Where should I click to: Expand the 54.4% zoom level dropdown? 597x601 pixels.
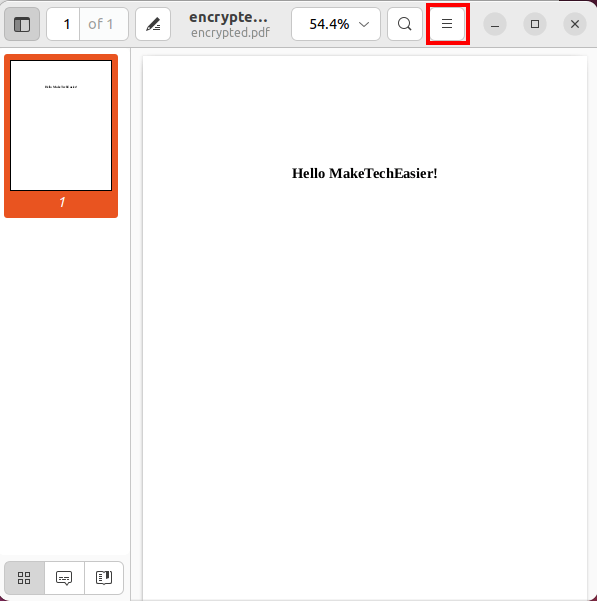[336, 24]
